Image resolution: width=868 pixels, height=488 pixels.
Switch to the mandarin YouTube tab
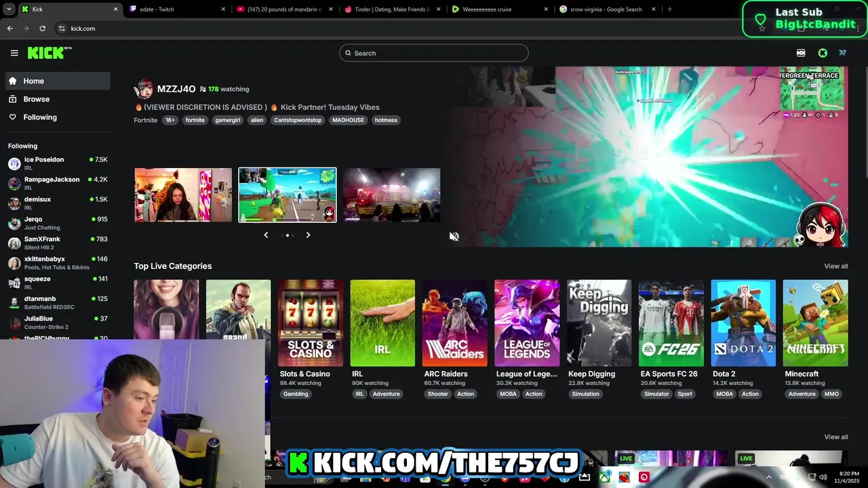click(x=284, y=9)
